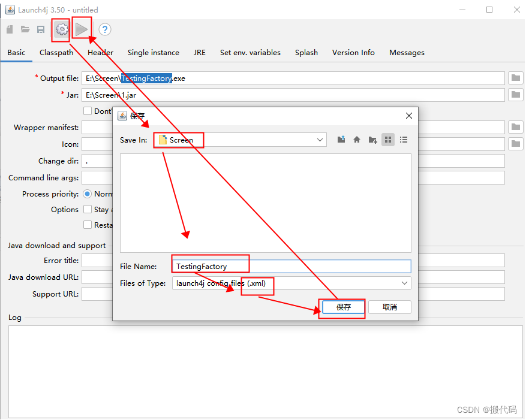The width and height of the screenshot is (526, 420).
Task: Click the 取消 cancel button
Action: coord(389,307)
